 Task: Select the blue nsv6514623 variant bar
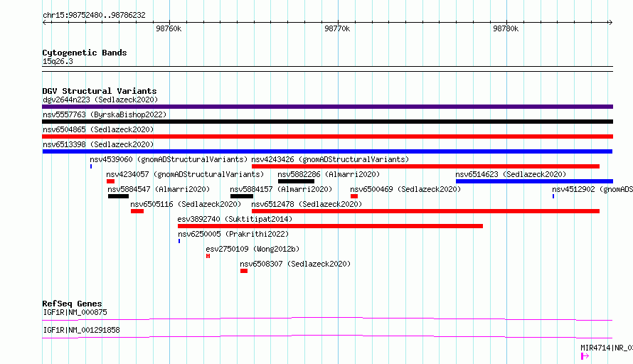(535, 181)
